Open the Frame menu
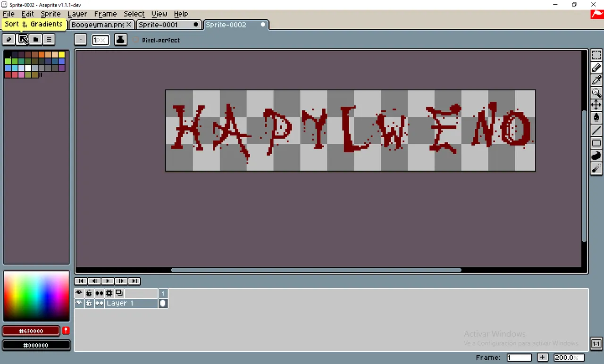The height and width of the screenshot is (364, 604). [x=105, y=14]
